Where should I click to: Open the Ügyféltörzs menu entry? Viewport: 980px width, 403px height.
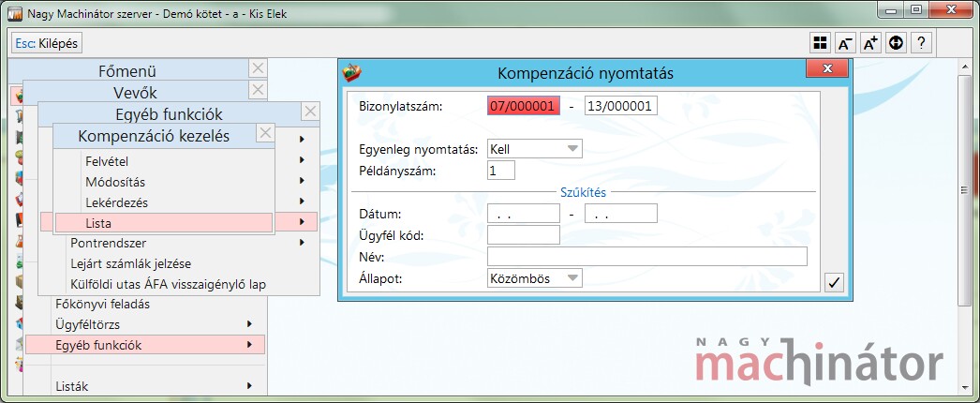pyautogui.click(x=87, y=324)
